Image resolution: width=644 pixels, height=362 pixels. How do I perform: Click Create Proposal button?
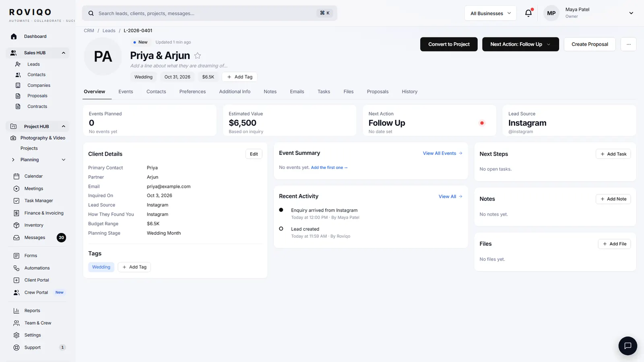(x=590, y=44)
